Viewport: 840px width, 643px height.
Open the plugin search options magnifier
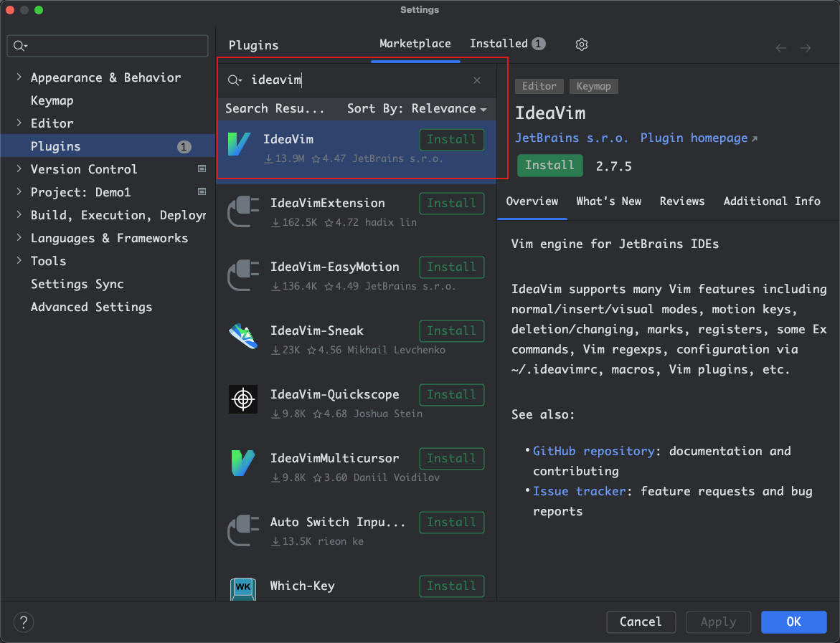235,80
